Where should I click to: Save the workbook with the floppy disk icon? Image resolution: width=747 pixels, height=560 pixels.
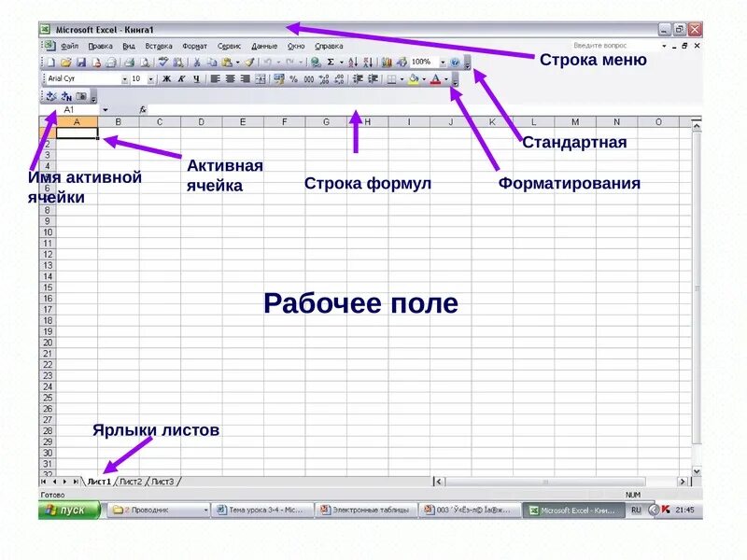tap(81, 62)
